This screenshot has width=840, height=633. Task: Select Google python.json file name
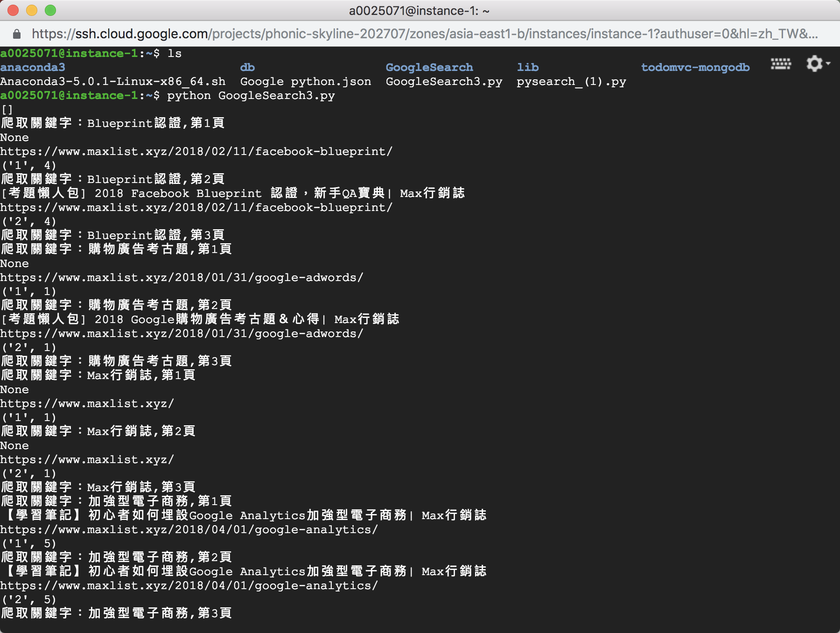pyautogui.click(x=306, y=82)
